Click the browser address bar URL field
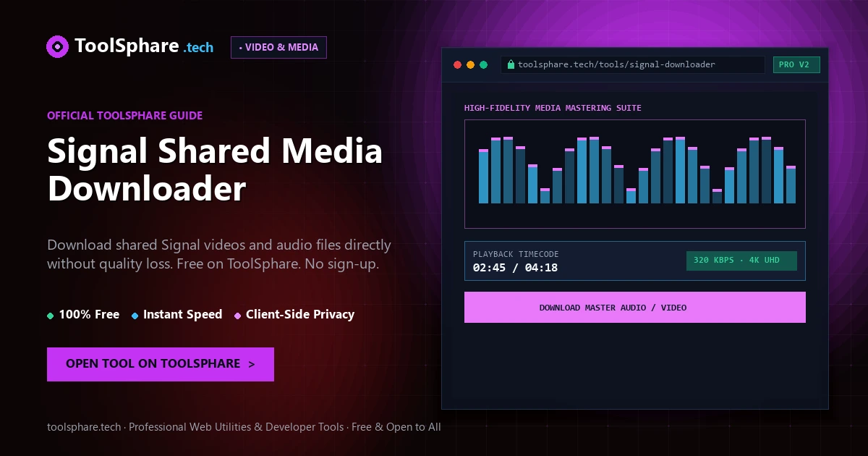 point(633,64)
